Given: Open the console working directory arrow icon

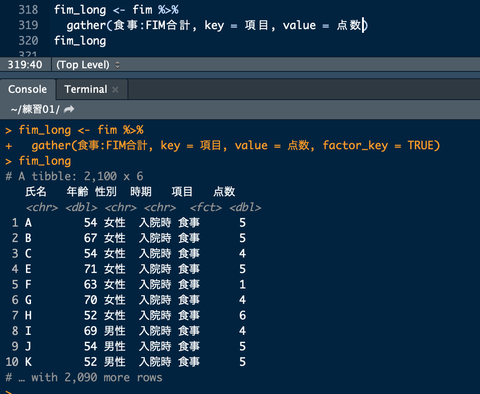Looking at the screenshot, I should point(69,109).
